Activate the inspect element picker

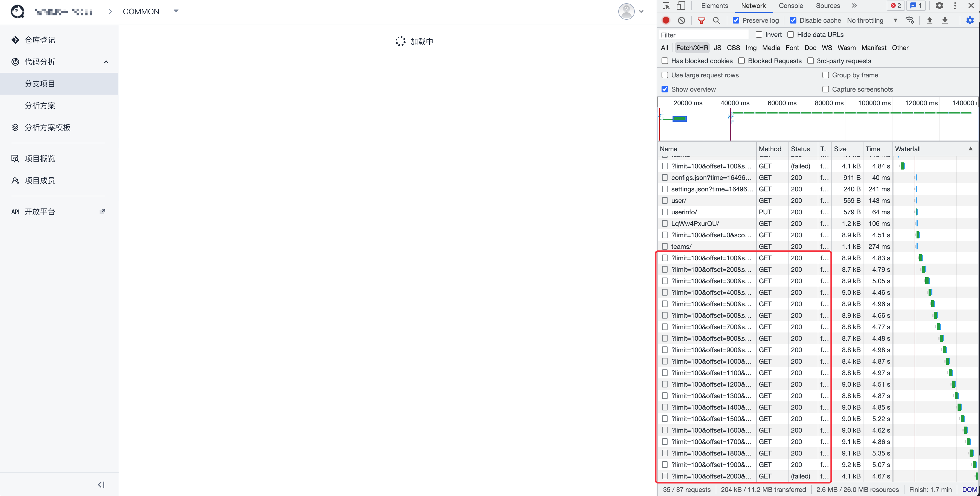pos(666,6)
